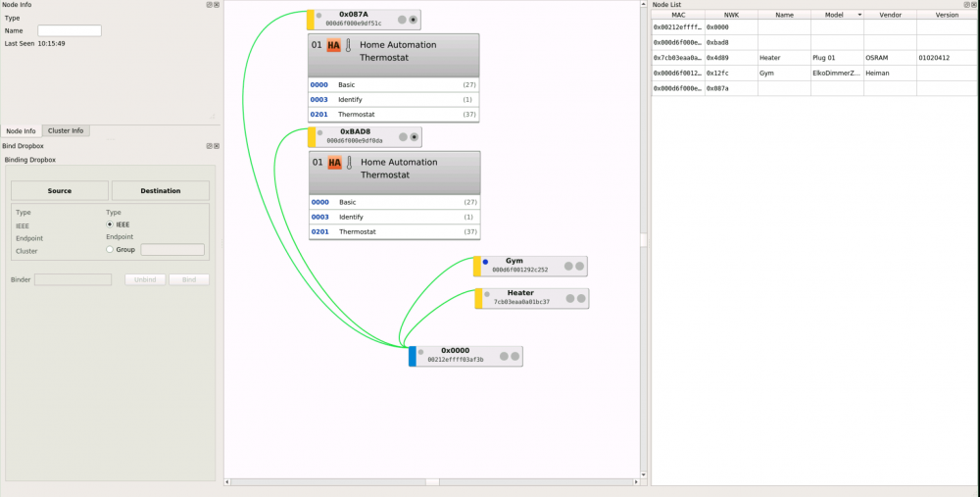Open the Model column sort arrow
Screen dimensions: 980x497
pos(859,16)
